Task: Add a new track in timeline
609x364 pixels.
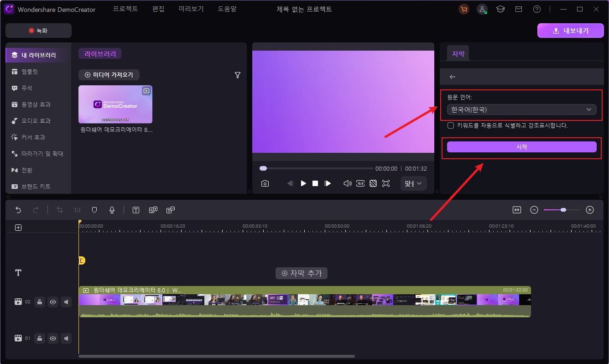Action: tap(18, 228)
